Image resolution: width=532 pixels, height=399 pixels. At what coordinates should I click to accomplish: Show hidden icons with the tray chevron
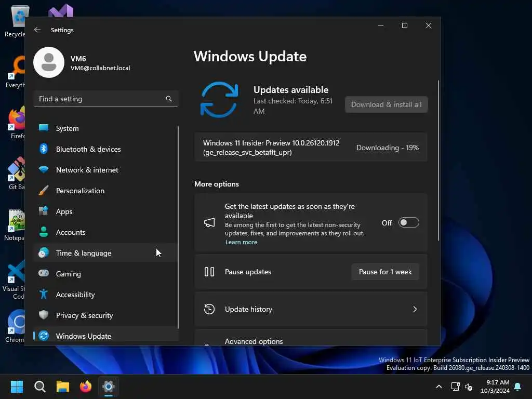[438, 387]
